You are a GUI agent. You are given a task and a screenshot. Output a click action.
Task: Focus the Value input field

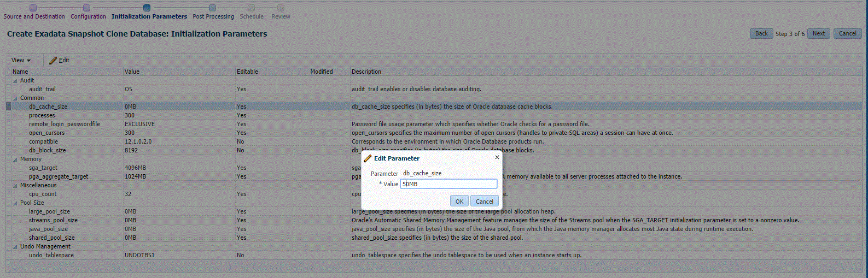(448, 184)
